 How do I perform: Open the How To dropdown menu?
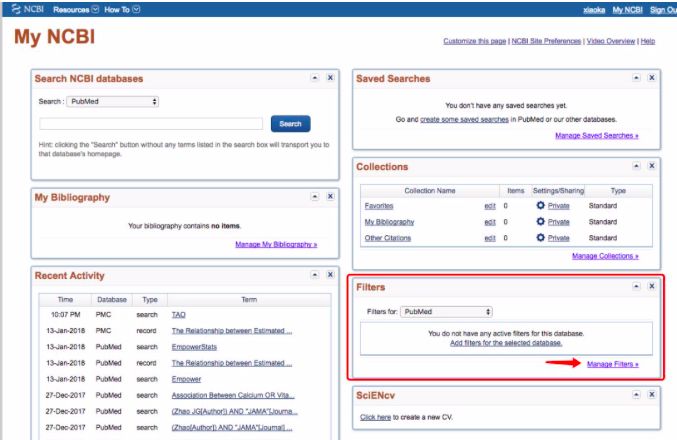tap(122, 9)
